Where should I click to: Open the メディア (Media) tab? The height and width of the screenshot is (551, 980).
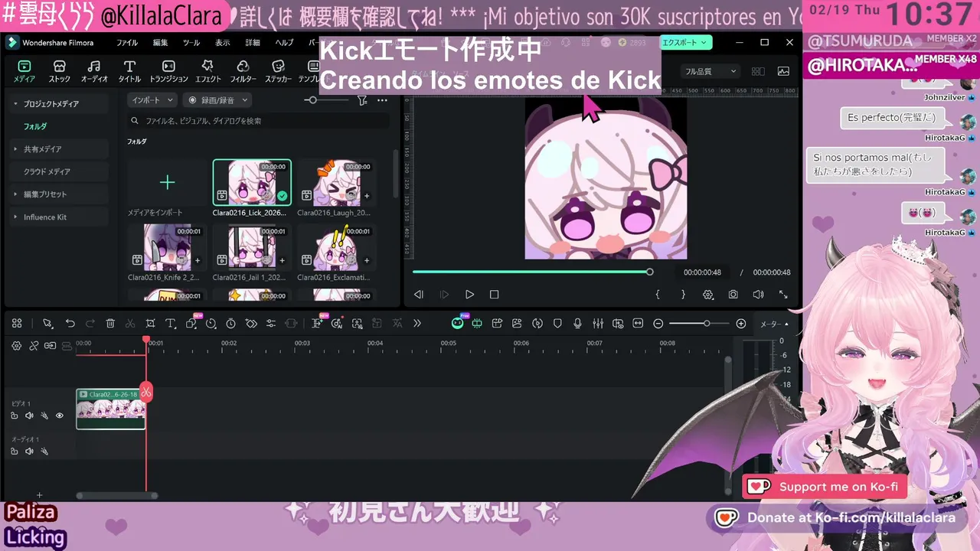pyautogui.click(x=24, y=71)
